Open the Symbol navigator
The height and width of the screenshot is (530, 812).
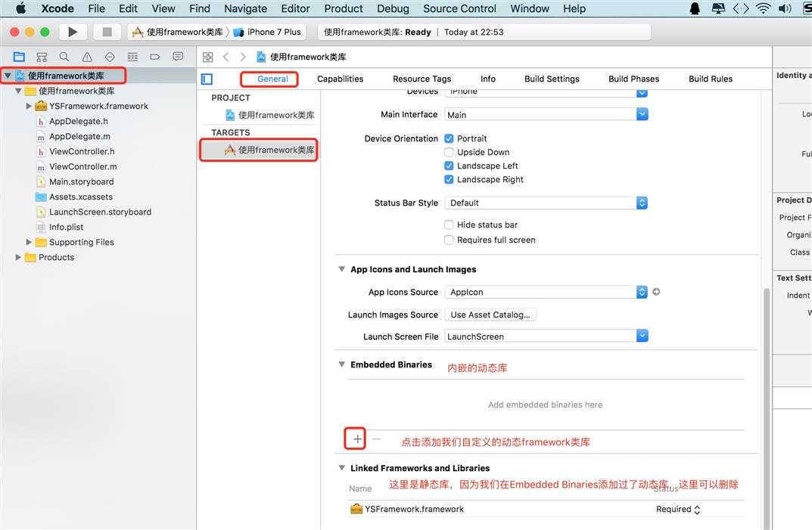coord(42,57)
